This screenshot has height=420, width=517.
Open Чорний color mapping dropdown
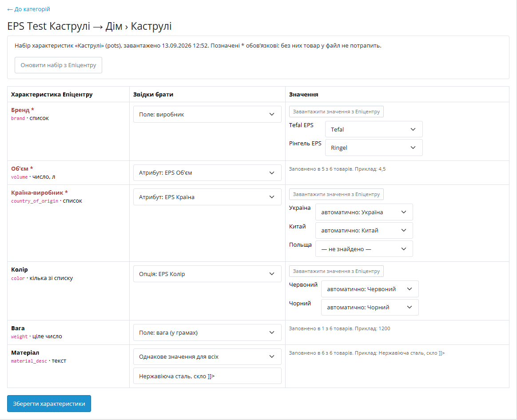pyautogui.click(x=370, y=307)
